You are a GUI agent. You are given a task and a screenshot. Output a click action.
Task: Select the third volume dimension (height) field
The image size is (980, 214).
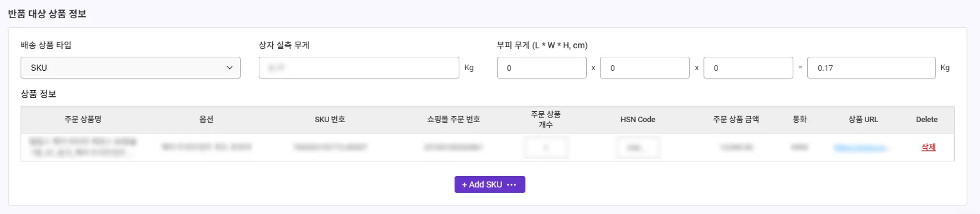tap(748, 68)
